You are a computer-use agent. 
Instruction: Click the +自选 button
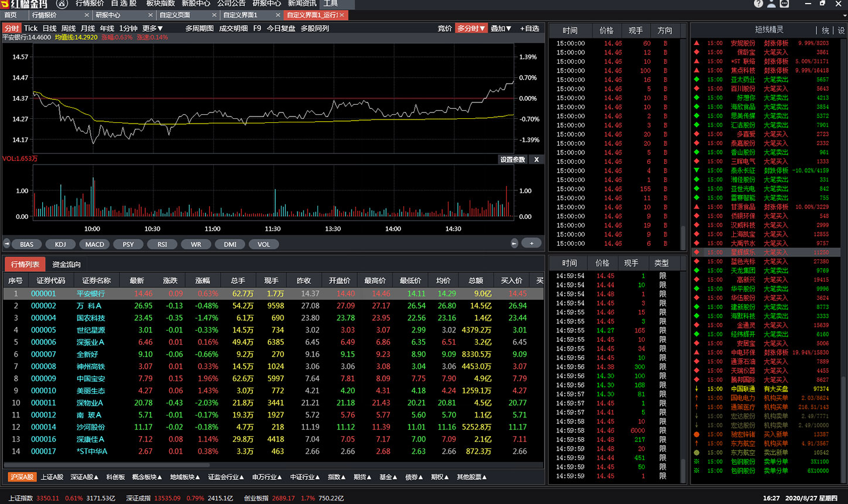[529, 28]
